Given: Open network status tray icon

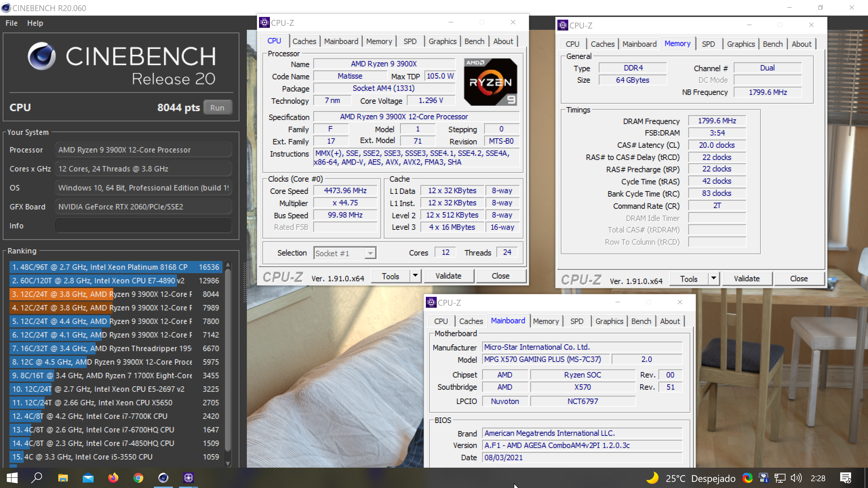Looking at the screenshot, I should [780, 478].
